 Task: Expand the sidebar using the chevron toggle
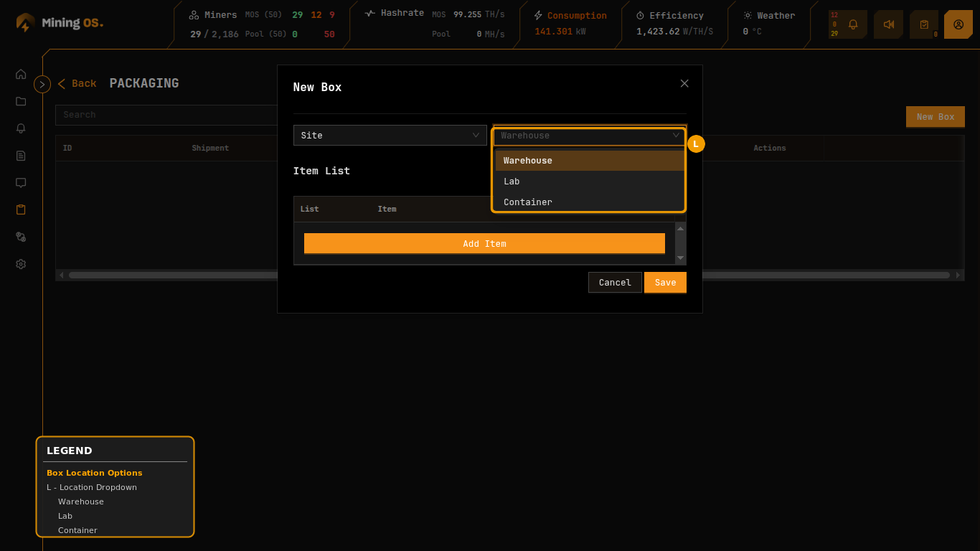click(x=42, y=84)
